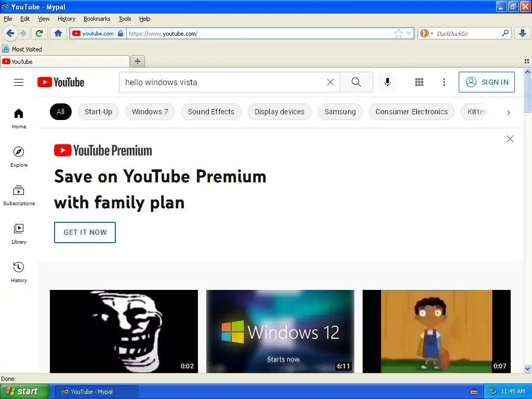The image size is (532, 399).
Task: Click the YouTube Premium logo in the banner
Action: coord(103,150)
